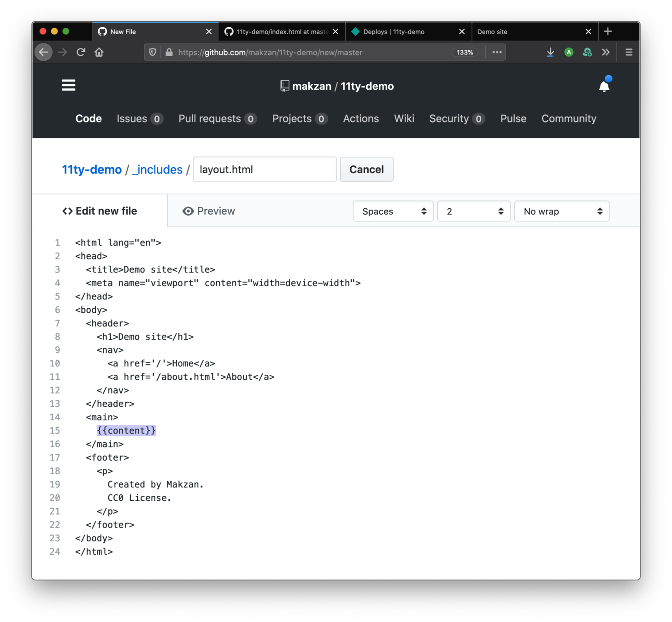Image resolution: width=672 pixels, height=622 pixels.
Task: Click the 'Created by Makzan.' line
Action: pos(155,484)
